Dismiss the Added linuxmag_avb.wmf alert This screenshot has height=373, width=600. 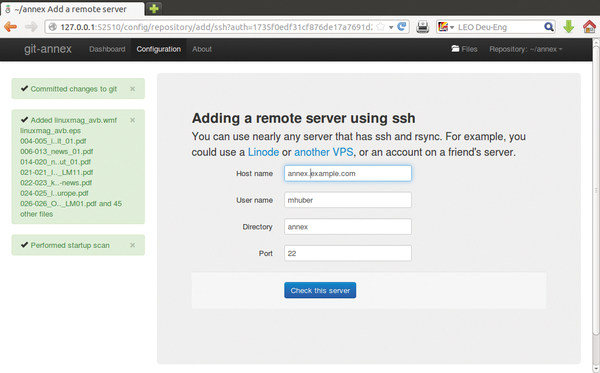point(132,120)
